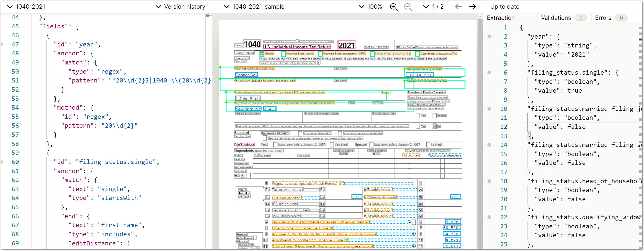This screenshot has height=251, width=644.
Task: Select the 337-18-2333 SSN value
Action: click(420, 75)
